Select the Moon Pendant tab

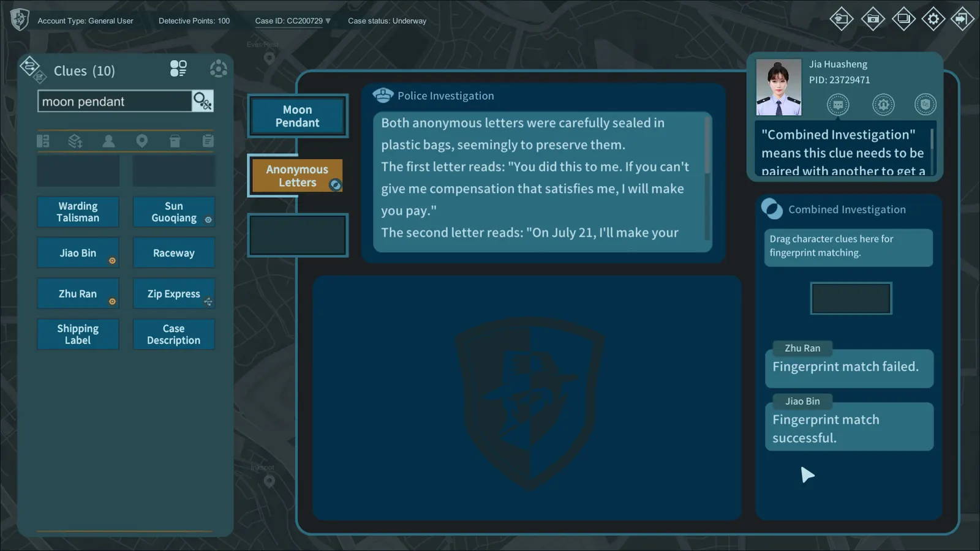pyautogui.click(x=298, y=116)
